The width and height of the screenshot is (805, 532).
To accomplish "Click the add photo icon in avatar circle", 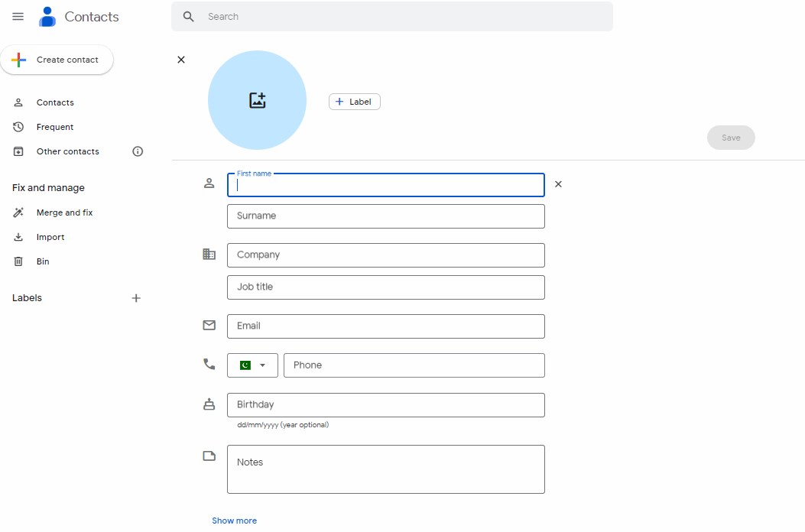I will pyautogui.click(x=258, y=100).
